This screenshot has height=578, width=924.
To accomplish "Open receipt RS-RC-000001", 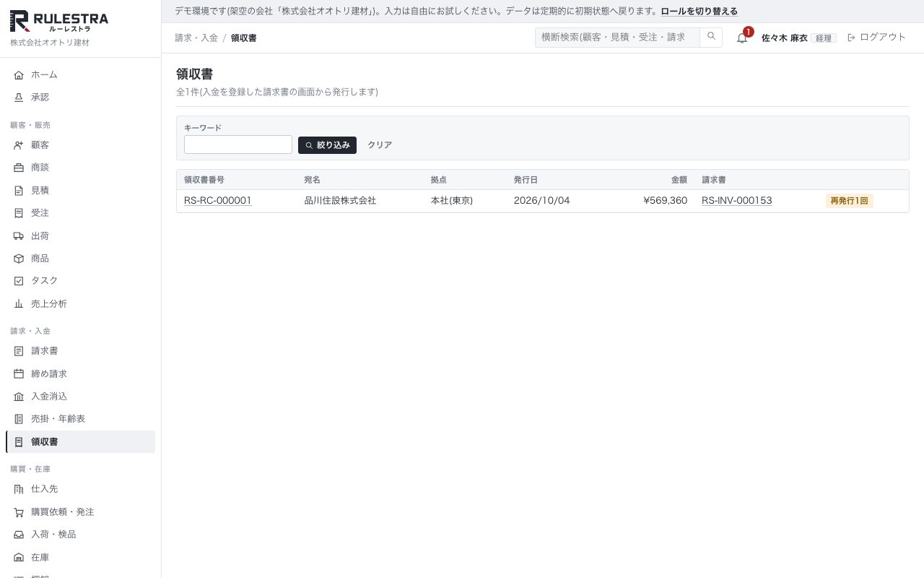I will click(x=218, y=201).
